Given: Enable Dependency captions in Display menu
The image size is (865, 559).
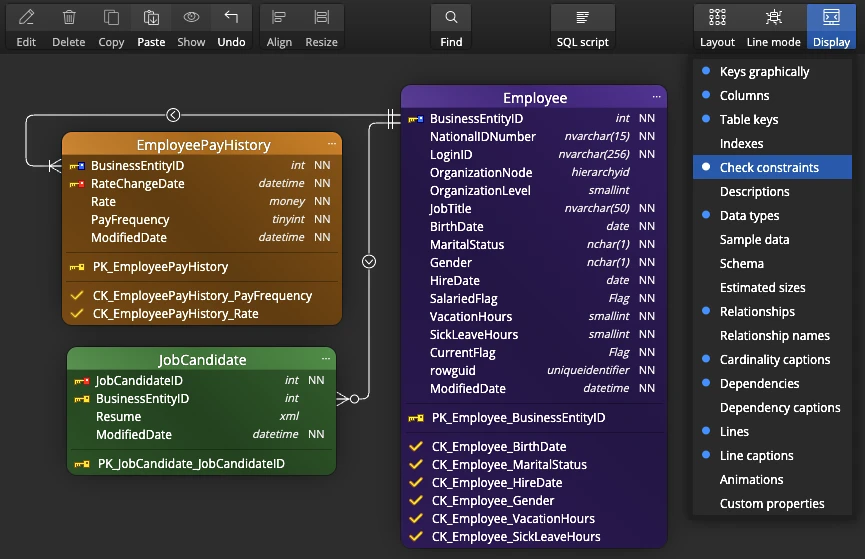Looking at the screenshot, I should [772, 407].
